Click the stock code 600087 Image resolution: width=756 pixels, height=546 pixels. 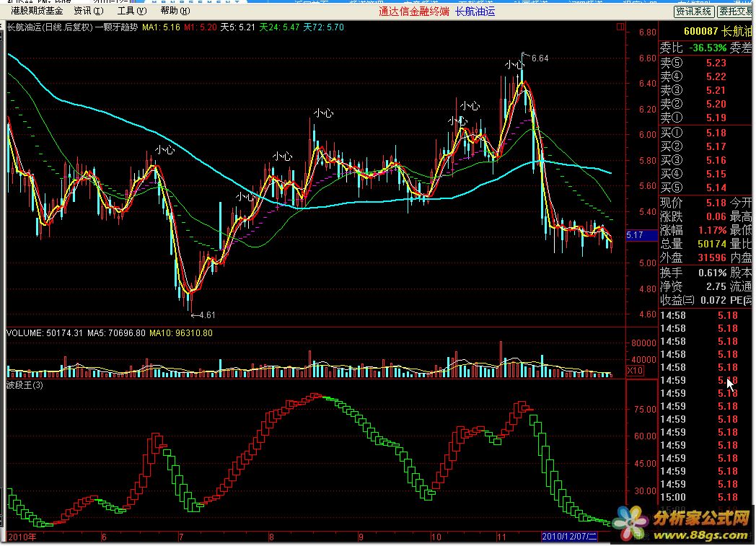701,31
